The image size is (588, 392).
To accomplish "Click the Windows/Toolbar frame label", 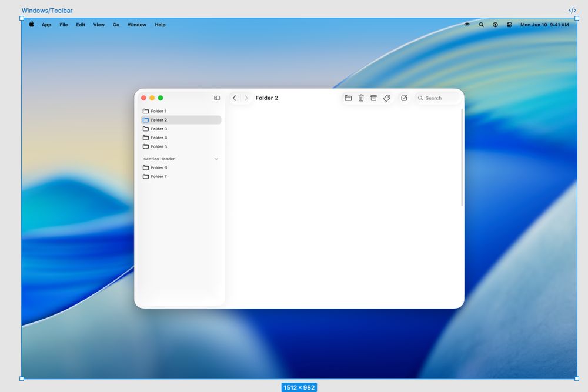I will point(47,11).
